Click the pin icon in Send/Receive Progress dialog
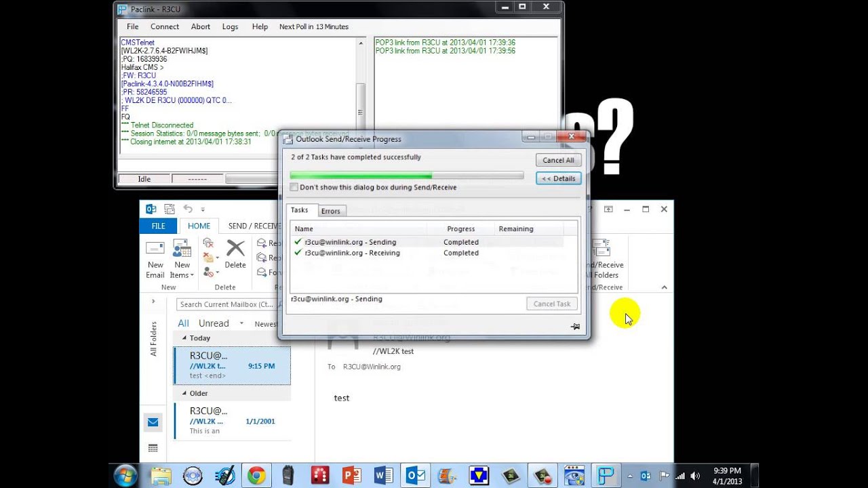This screenshot has height=488, width=868. coord(575,327)
